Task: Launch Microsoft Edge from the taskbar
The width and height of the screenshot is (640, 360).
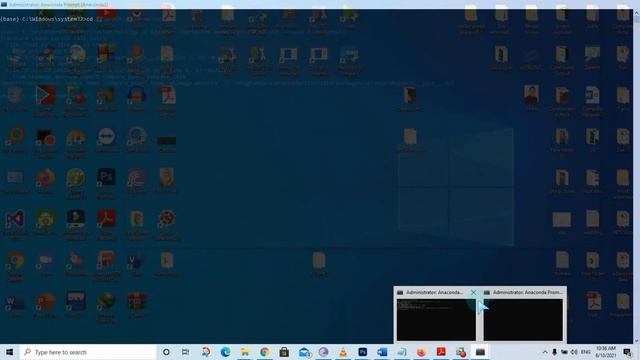Action: coord(225,352)
